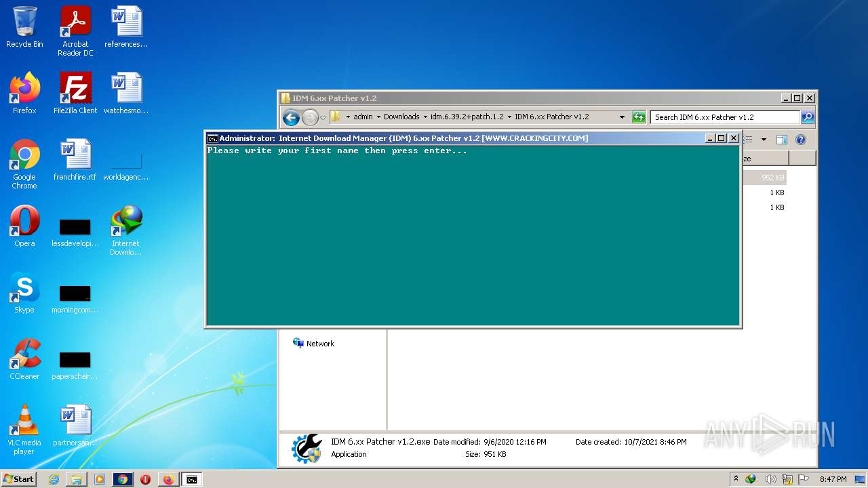Viewport: 868px width, 488px height.
Task: Launch Google Chrome from the desktop
Action: [24, 164]
